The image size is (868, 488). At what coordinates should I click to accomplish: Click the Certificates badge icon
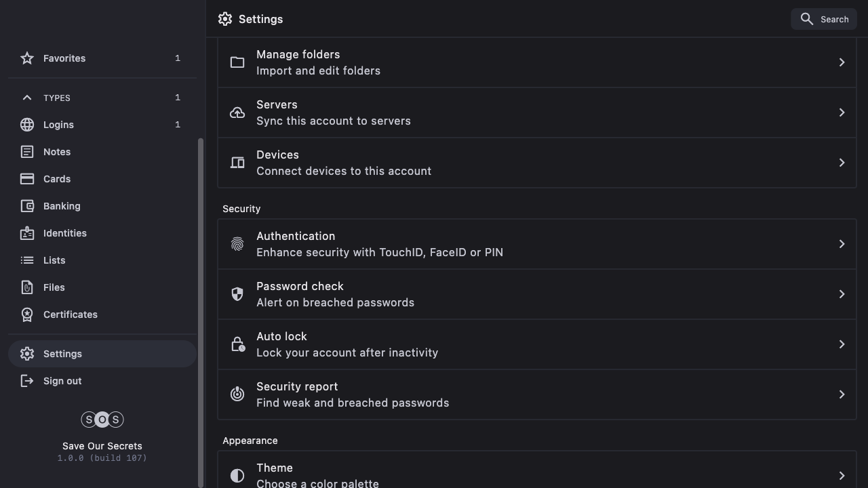tap(27, 314)
